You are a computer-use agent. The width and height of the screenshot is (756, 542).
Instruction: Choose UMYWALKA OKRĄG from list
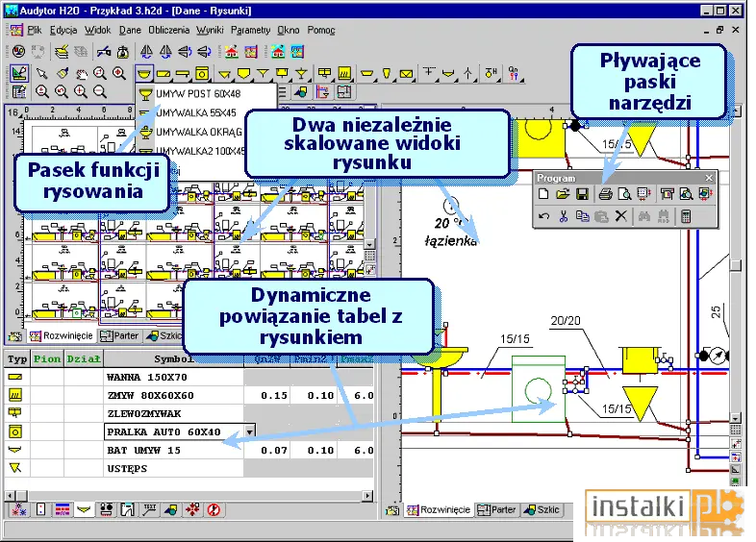click(x=199, y=132)
